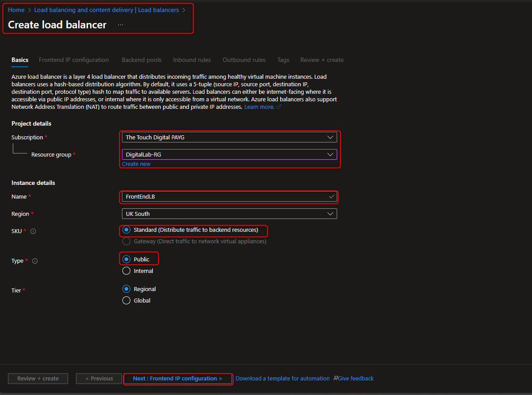Open the Region dropdown showing UK South
Screen dimensions: 532x395
point(330,214)
